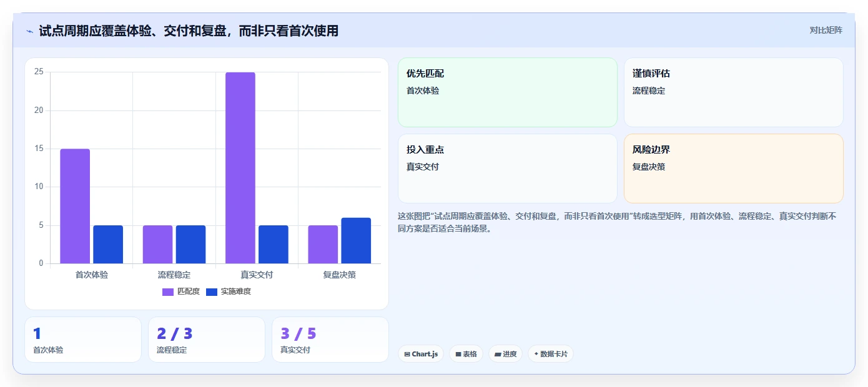Click the purple 匹配度 legend swatch
Viewport: 868px width, 387px height.
coord(168,291)
